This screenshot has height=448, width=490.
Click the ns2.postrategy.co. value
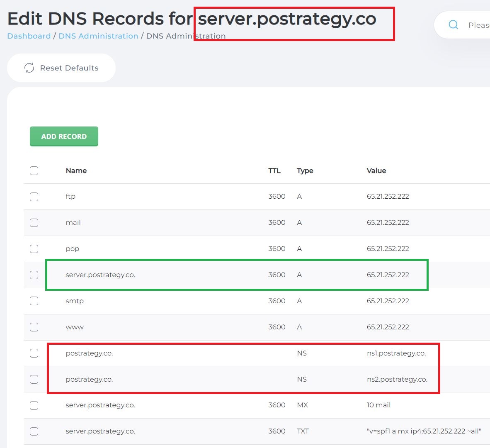point(397,379)
